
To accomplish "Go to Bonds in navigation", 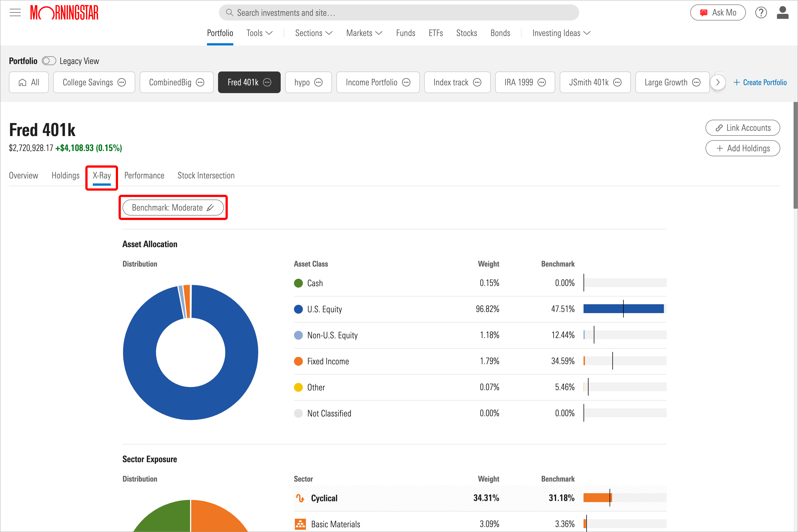I will point(500,33).
